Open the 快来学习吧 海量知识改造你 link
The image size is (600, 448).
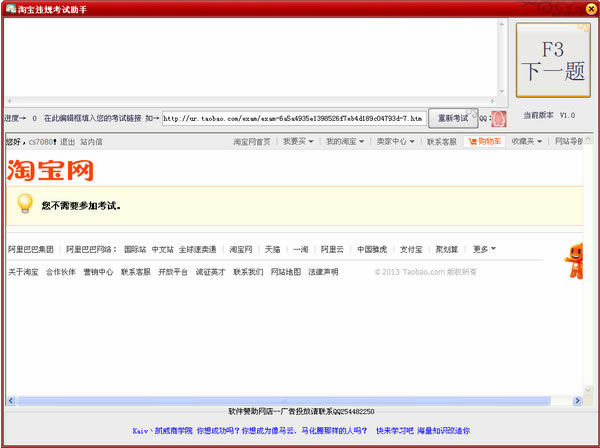pyautogui.click(x=423, y=431)
